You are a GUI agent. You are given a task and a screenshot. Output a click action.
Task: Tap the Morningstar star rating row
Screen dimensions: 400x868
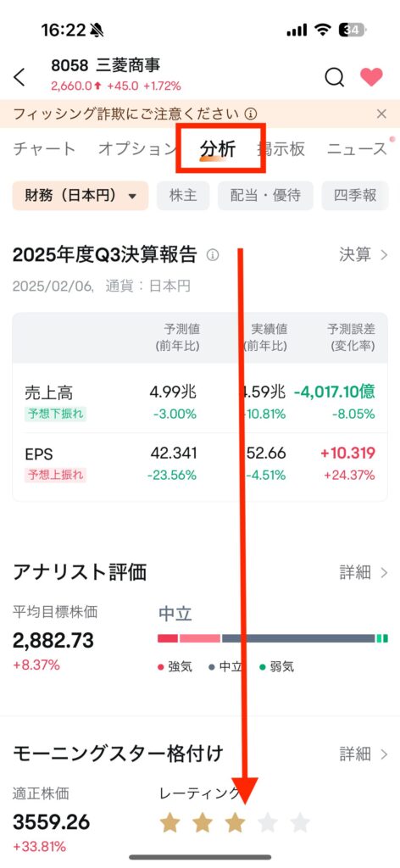(235, 822)
